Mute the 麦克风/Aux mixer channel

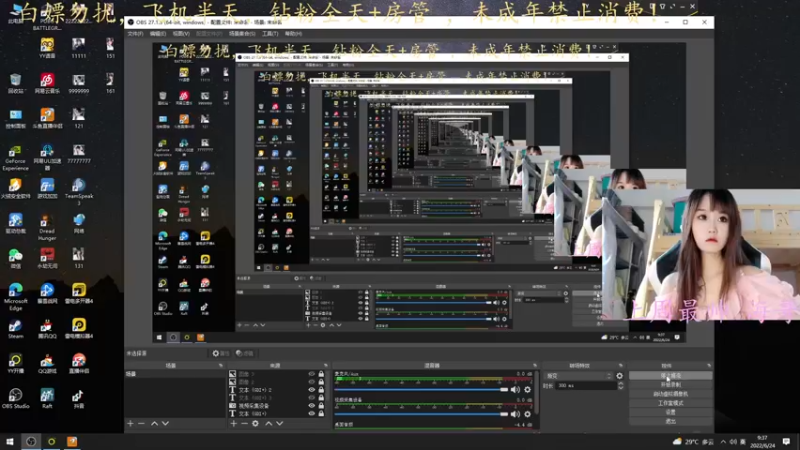click(x=515, y=390)
